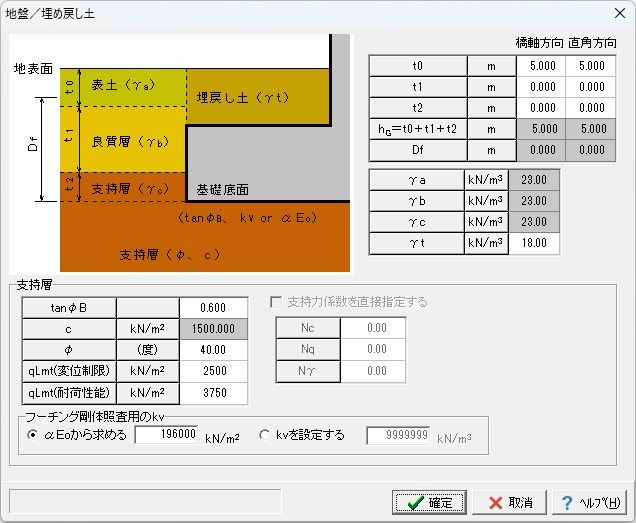Viewport: 636px width, 523px height.
Task: Click the t1 row label
Action: [x=418, y=87]
